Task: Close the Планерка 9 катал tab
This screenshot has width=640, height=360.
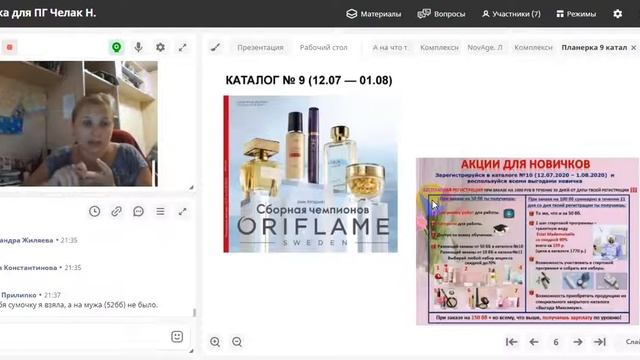Action: (x=633, y=48)
